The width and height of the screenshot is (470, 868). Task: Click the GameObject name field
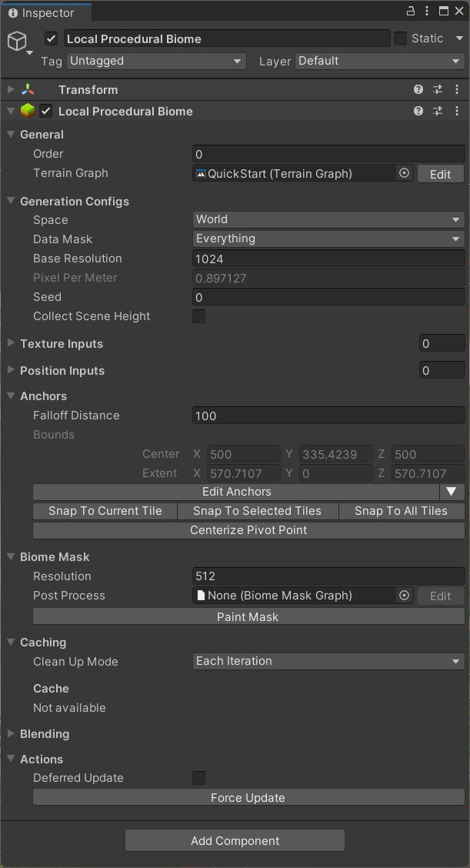[x=227, y=38]
